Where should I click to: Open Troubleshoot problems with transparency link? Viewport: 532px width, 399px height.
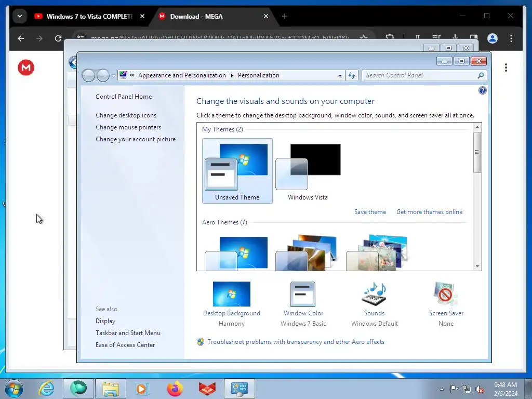coord(296,342)
